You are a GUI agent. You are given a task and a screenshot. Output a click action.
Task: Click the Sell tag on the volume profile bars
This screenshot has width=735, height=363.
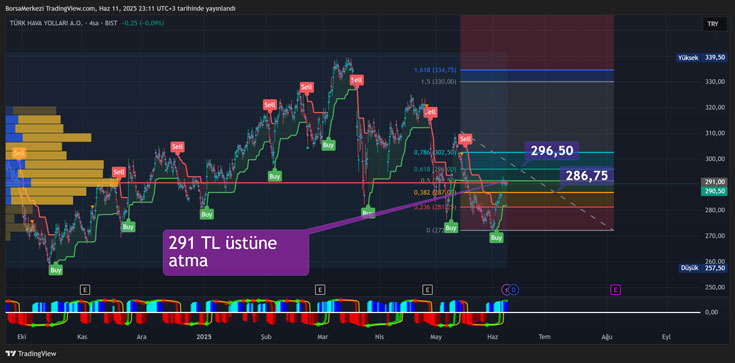pos(19,153)
